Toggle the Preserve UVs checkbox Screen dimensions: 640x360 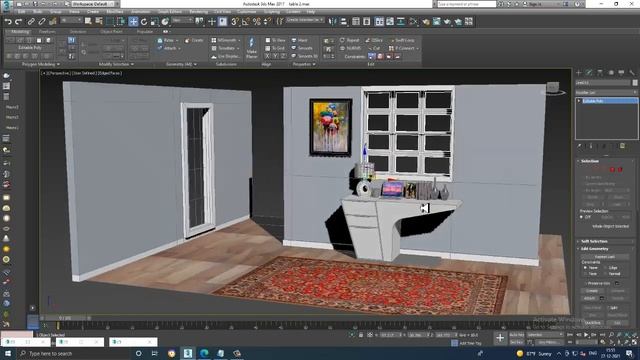[586, 283]
